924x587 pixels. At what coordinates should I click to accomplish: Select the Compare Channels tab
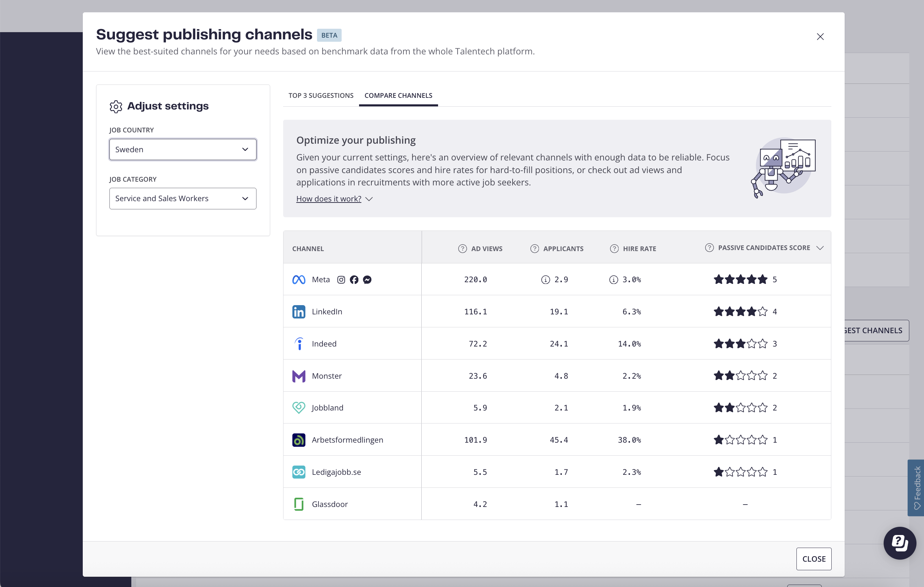(x=398, y=95)
